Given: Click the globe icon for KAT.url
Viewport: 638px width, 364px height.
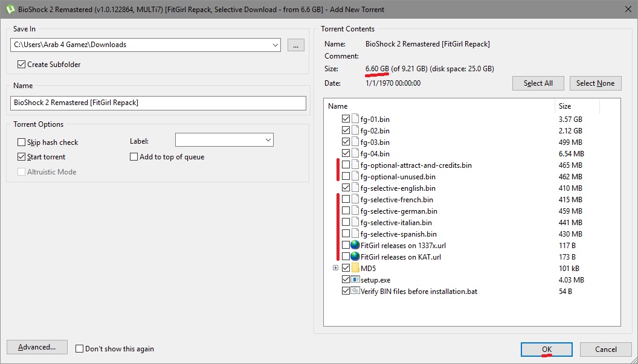Looking at the screenshot, I should 355,257.
